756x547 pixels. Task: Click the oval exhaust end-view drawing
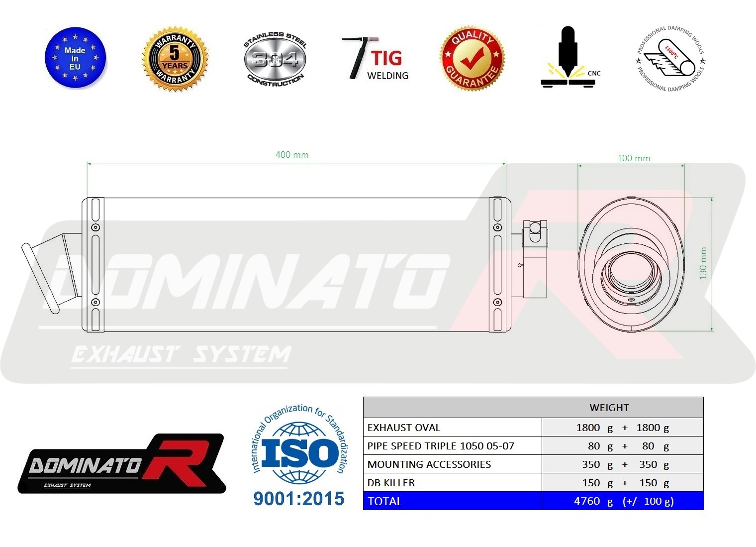[631, 264]
